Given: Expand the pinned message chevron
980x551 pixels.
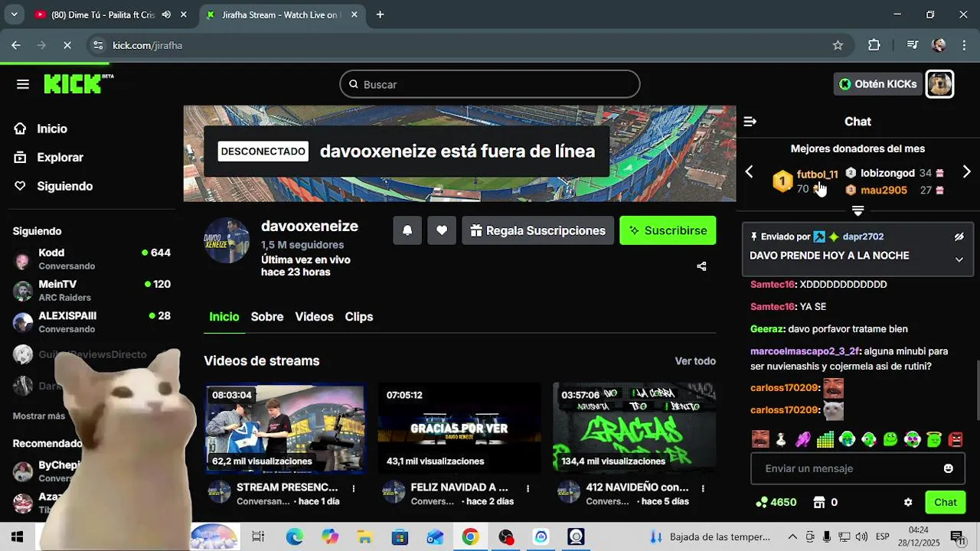Looking at the screenshot, I should (959, 259).
